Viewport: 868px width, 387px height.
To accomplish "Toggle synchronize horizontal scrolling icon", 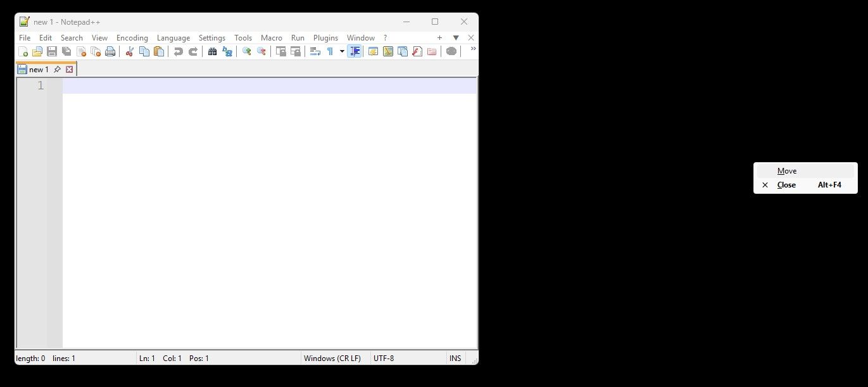I will (296, 51).
